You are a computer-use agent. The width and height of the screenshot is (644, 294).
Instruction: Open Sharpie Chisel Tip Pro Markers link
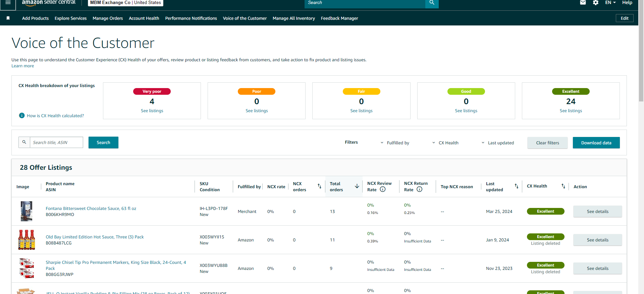coord(116,265)
